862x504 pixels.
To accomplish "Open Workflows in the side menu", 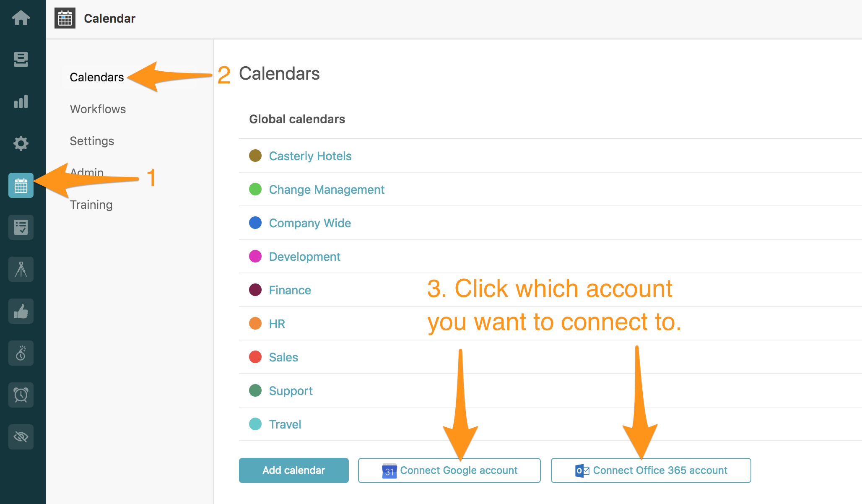I will point(98,109).
